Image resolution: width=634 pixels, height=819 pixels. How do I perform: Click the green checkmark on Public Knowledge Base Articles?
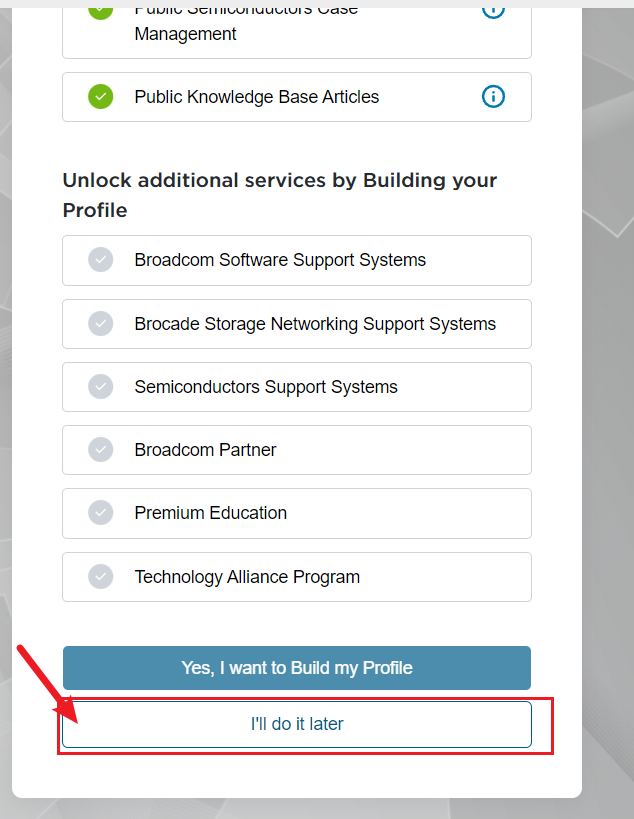tap(100, 96)
